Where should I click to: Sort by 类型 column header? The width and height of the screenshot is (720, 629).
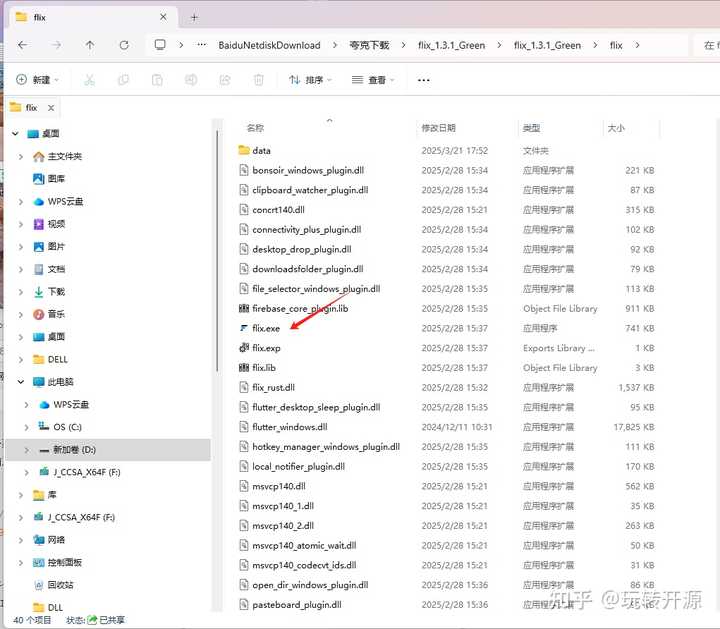coord(531,128)
